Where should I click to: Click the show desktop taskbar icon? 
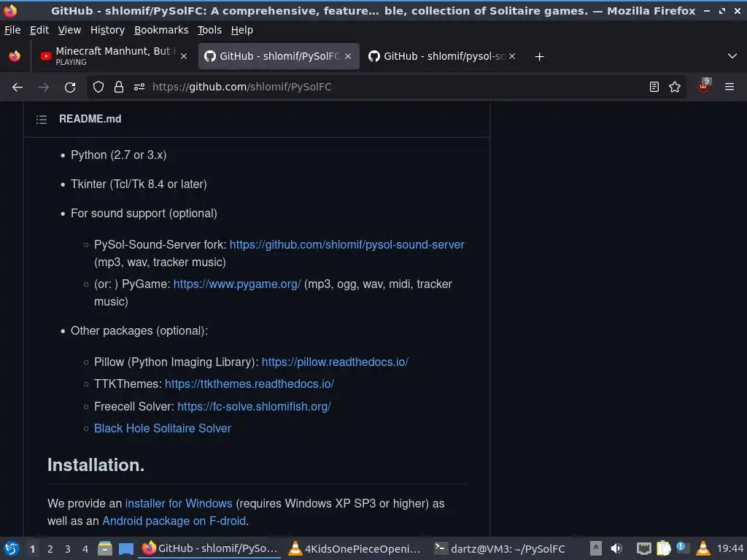point(125,549)
